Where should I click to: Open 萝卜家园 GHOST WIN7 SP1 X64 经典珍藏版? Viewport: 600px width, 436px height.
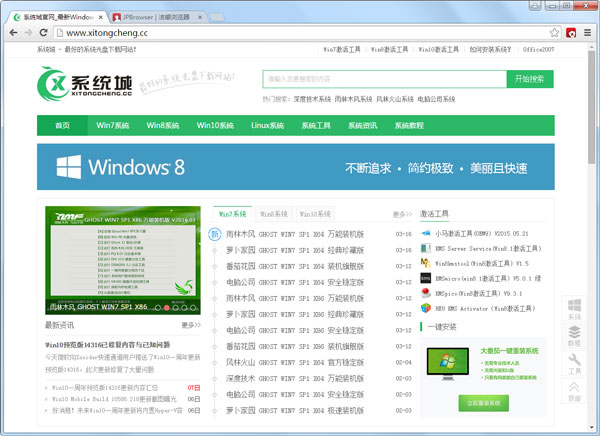(295, 250)
